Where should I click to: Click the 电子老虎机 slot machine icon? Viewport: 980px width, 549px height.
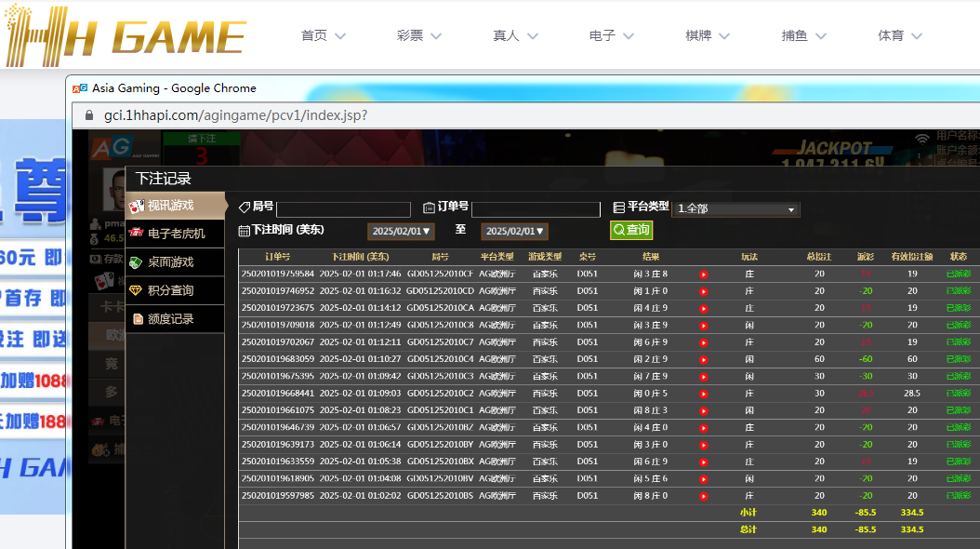tap(137, 234)
